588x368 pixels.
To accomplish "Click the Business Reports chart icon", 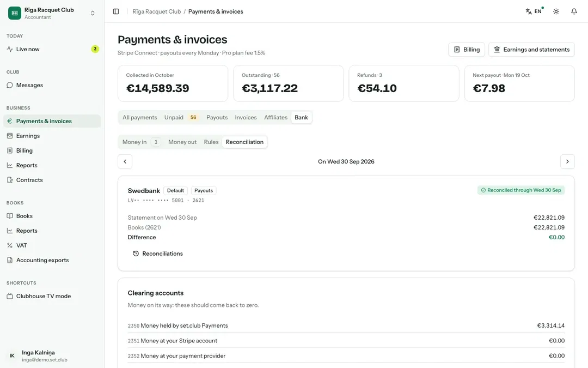I will click(10, 165).
